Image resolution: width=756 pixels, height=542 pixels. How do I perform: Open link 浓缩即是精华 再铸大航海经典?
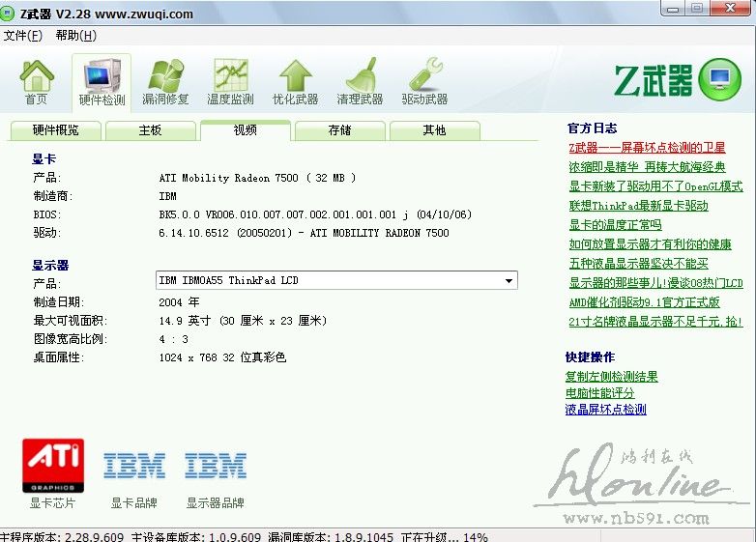pyautogui.click(x=647, y=167)
